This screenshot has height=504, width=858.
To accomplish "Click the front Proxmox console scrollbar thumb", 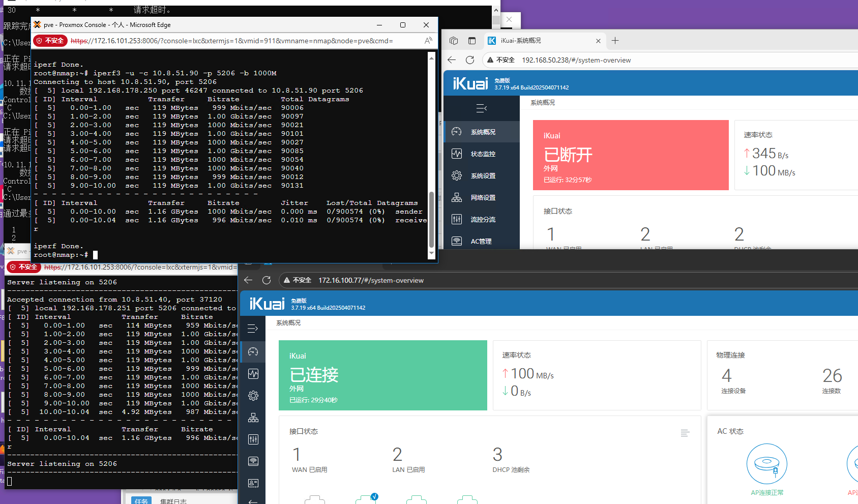I will (432, 219).
